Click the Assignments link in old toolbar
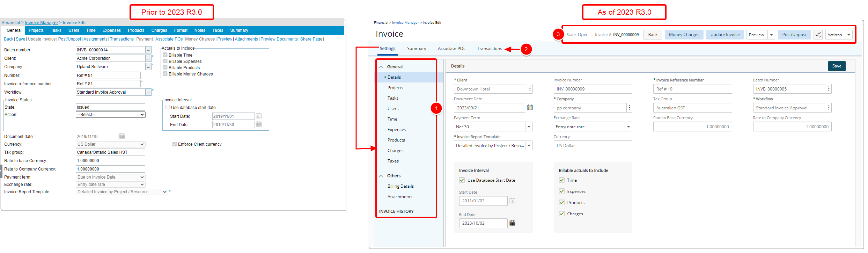This screenshot has height=253, width=868. point(95,39)
